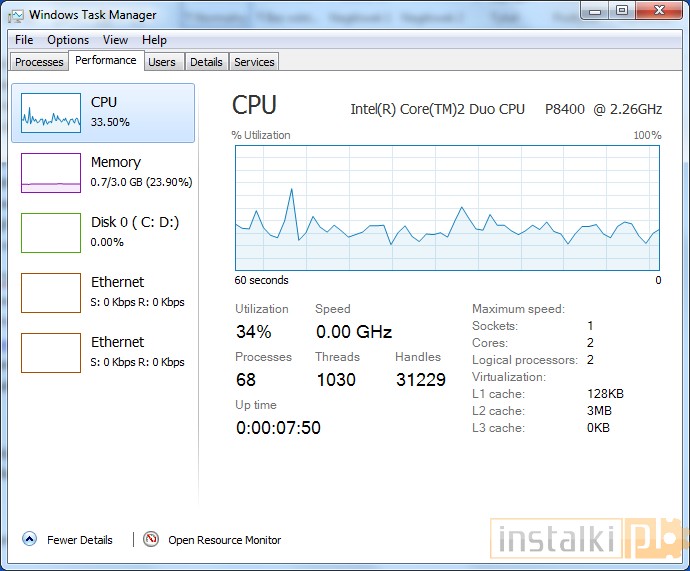Click Memory 0.7/3.0 GB (23.90%) text
This screenshot has width=690, height=571.
[141, 182]
